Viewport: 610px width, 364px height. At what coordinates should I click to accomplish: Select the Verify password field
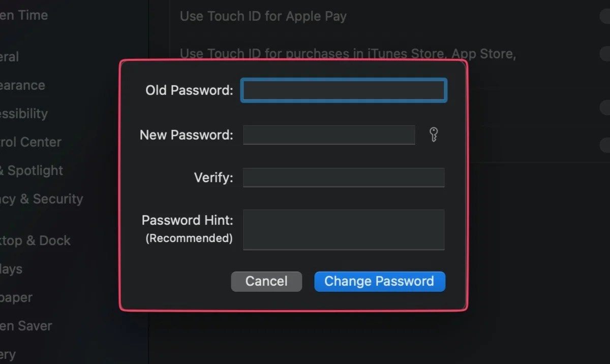(344, 177)
